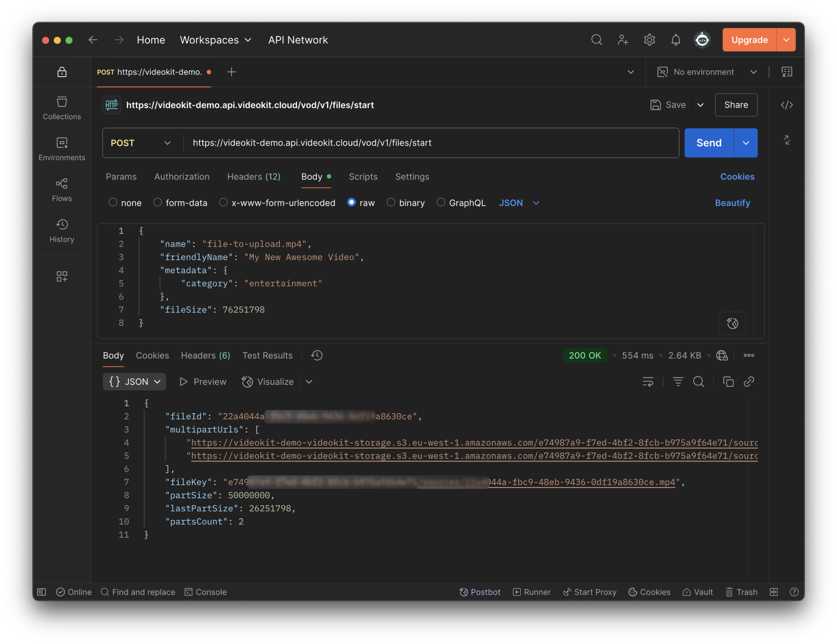
Task: Switch to the Settings request tab
Action: pyautogui.click(x=412, y=176)
